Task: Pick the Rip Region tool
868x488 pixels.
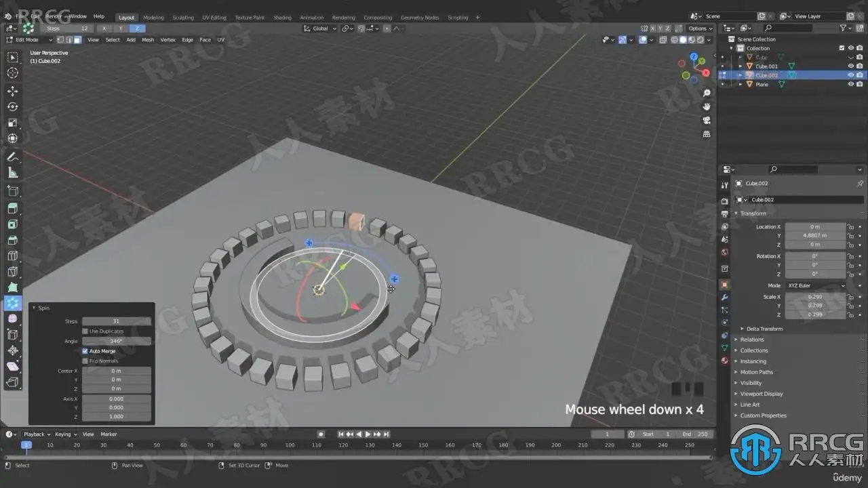Action: tap(12, 382)
